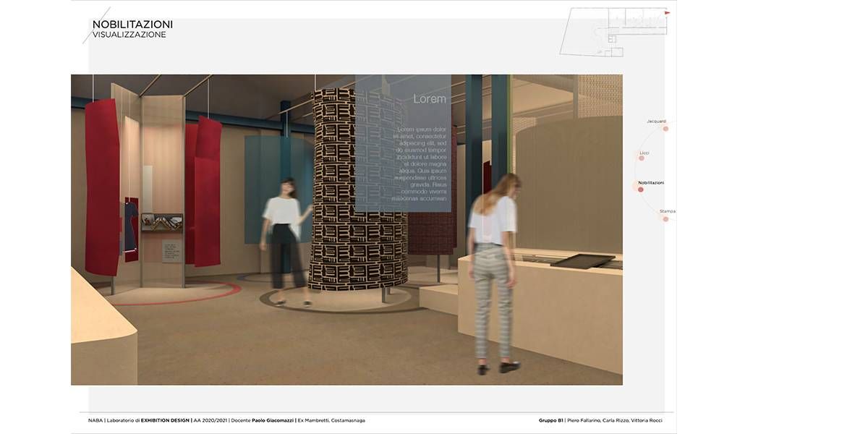Click the hanging red fabric panel on the left
This screenshot has height=434, width=868.
click(102, 188)
